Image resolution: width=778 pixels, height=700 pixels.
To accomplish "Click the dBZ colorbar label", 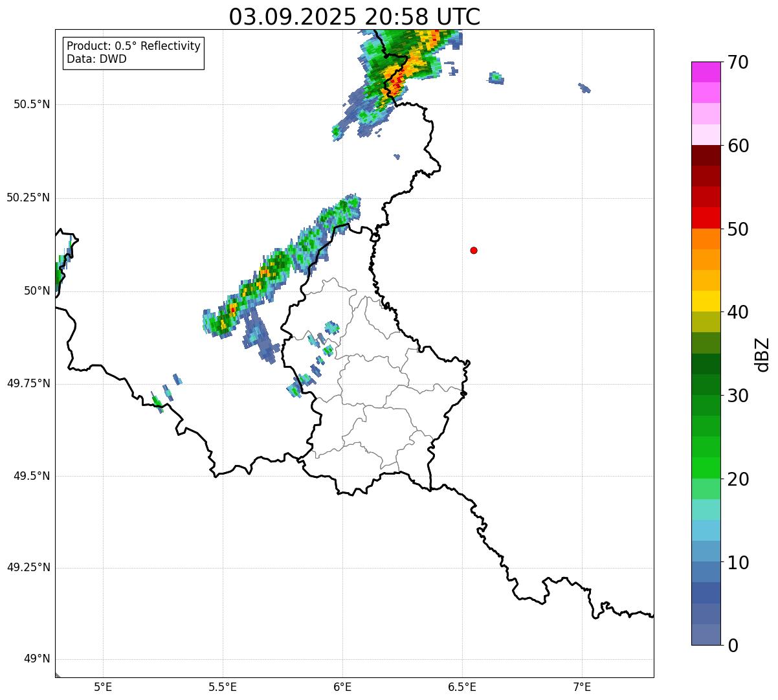I will [x=762, y=354].
